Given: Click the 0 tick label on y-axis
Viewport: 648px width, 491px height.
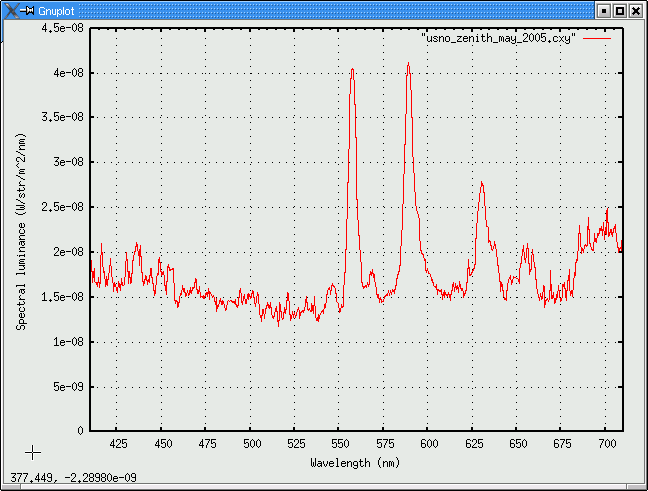Looking at the screenshot, I should click(79, 431).
